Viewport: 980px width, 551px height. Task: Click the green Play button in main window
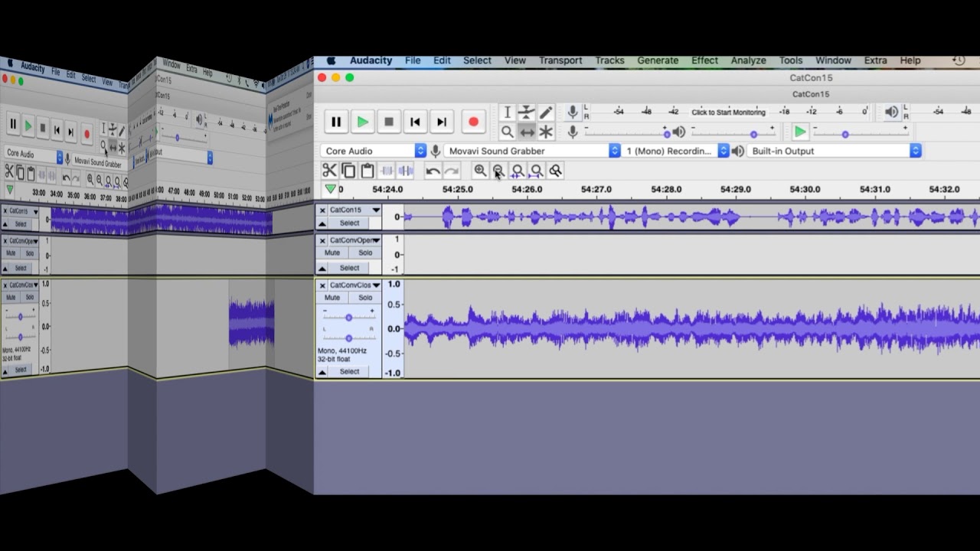(x=362, y=122)
